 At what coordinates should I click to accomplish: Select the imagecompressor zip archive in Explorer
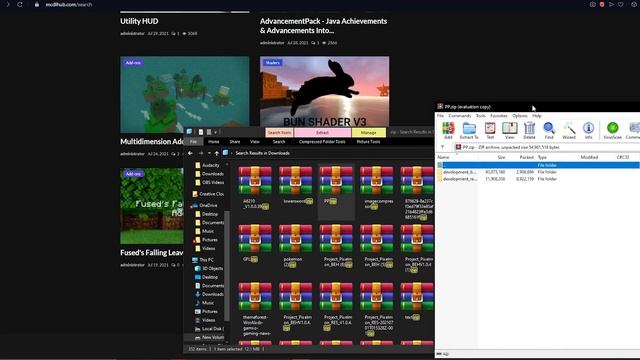pos(376,188)
